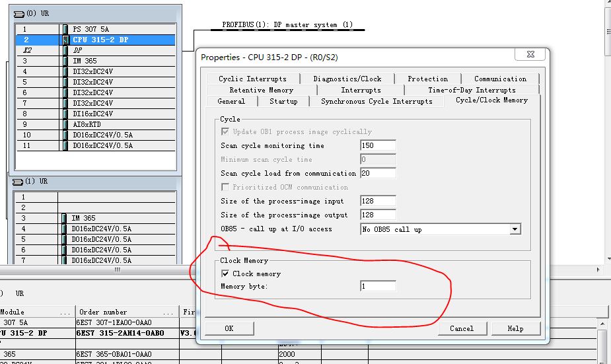Open the OB85 call up dropdown
The width and height of the screenshot is (611, 364).
(x=515, y=229)
